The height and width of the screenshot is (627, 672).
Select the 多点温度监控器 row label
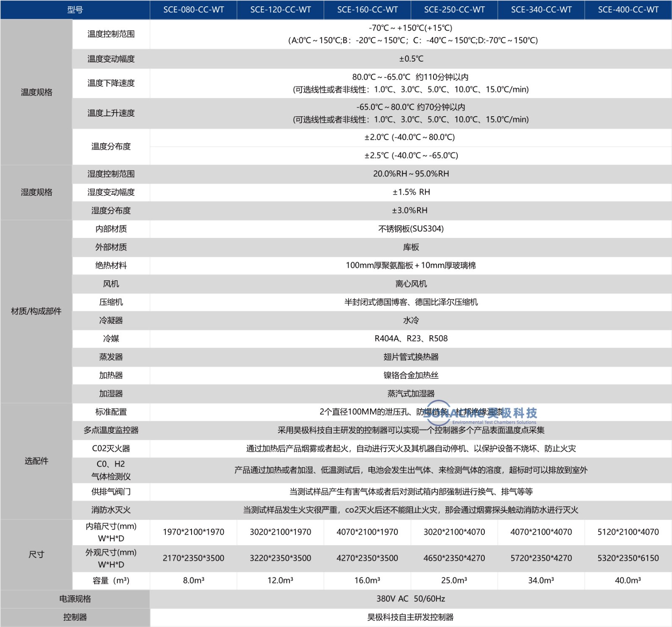pyautogui.click(x=111, y=430)
